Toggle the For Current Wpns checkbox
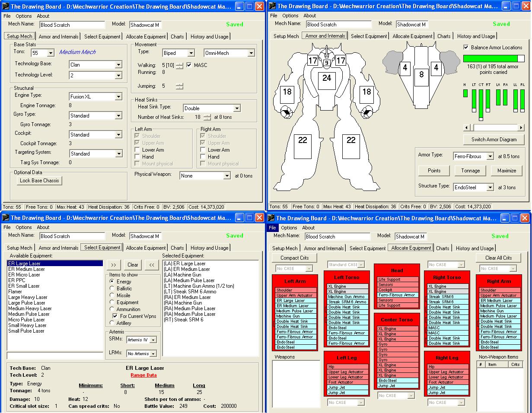532x413 pixels. pos(115,316)
